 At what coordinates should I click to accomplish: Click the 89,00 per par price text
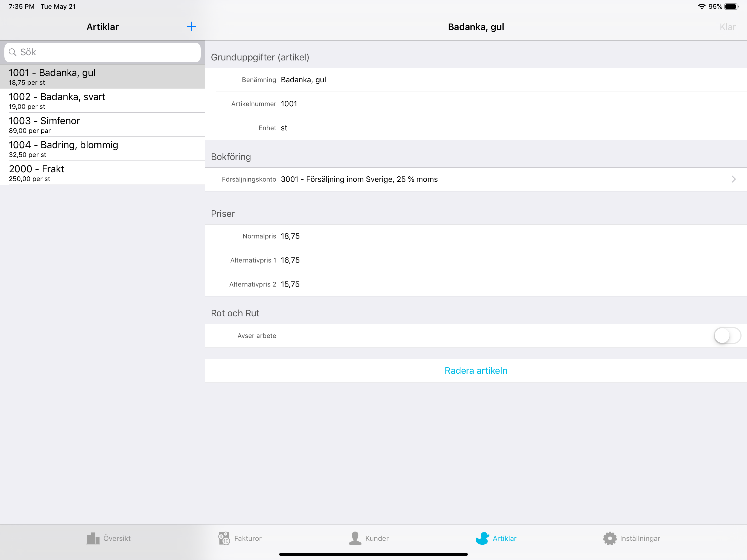(x=30, y=131)
